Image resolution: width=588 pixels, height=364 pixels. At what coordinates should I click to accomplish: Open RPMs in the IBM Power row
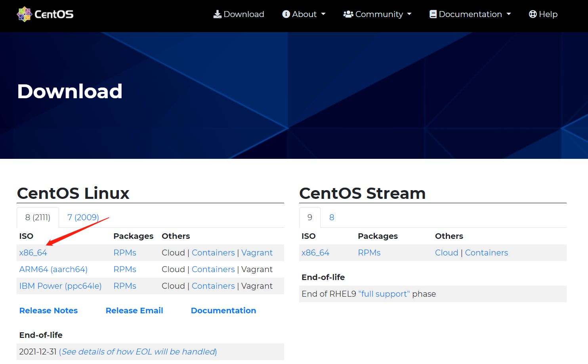tap(125, 286)
